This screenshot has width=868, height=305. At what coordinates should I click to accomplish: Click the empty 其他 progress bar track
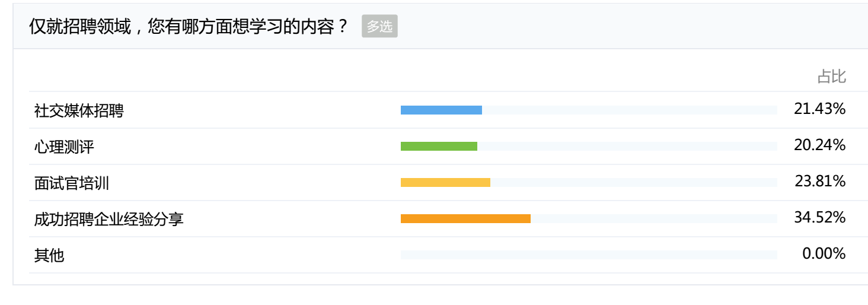tap(589, 255)
